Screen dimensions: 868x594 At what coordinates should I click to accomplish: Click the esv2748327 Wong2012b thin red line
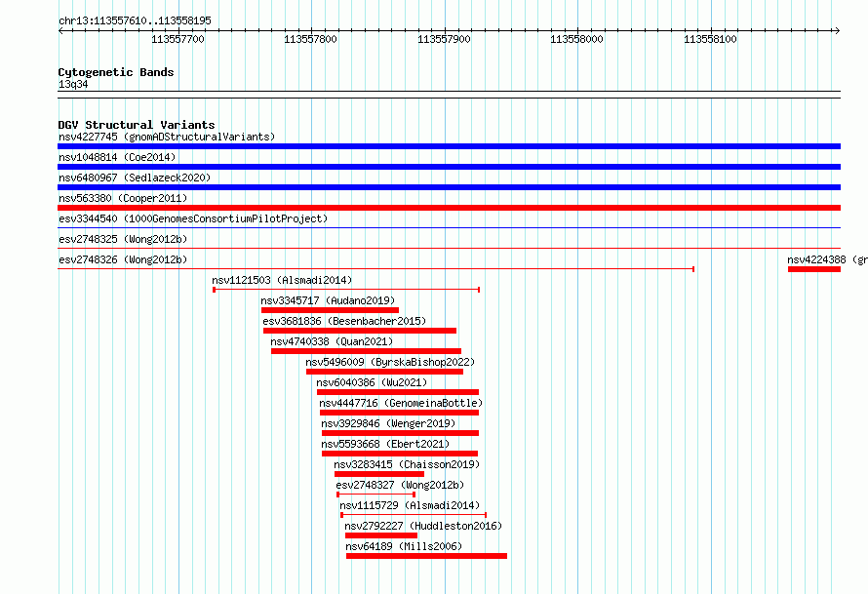tap(375, 495)
